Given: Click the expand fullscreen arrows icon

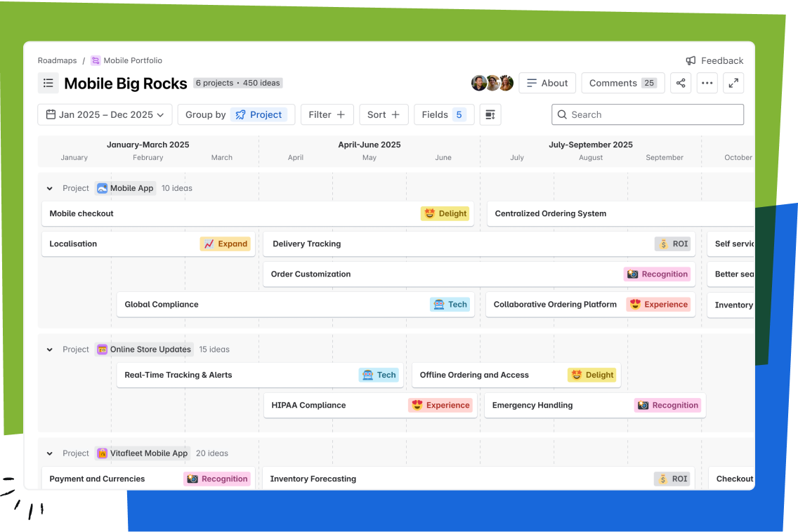Looking at the screenshot, I should click(x=733, y=83).
